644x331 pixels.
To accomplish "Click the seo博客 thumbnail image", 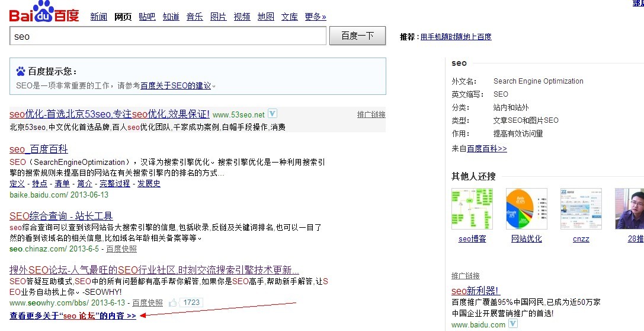I will (x=472, y=209).
